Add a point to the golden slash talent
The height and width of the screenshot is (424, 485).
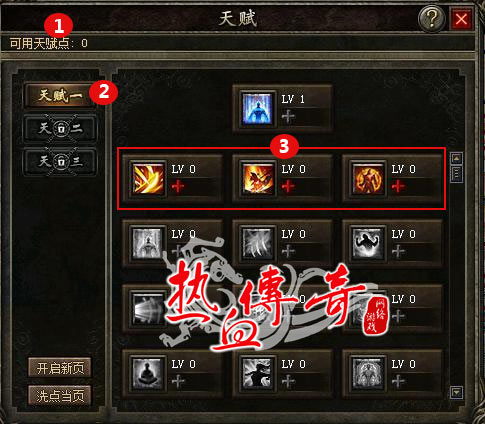point(178,186)
